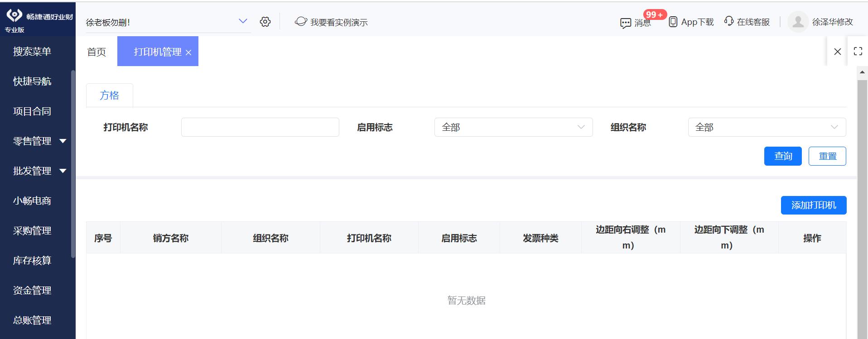Viewport: 868px width, 339px height.
Task: Click the planet demo icon
Action: coord(301,21)
